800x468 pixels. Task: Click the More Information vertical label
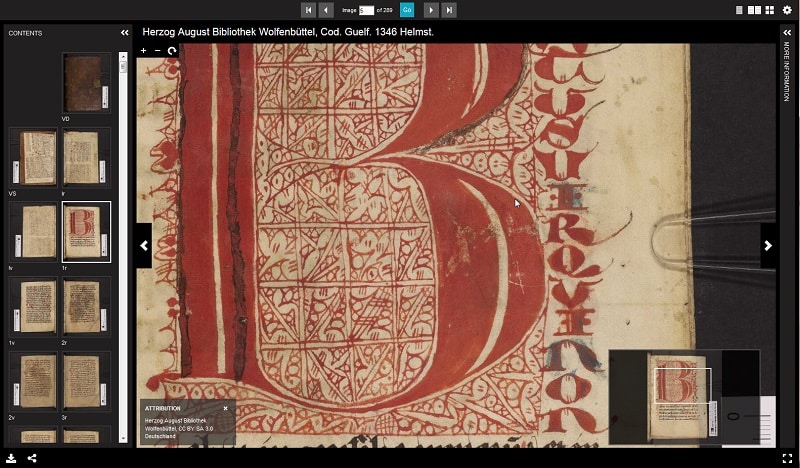787,71
